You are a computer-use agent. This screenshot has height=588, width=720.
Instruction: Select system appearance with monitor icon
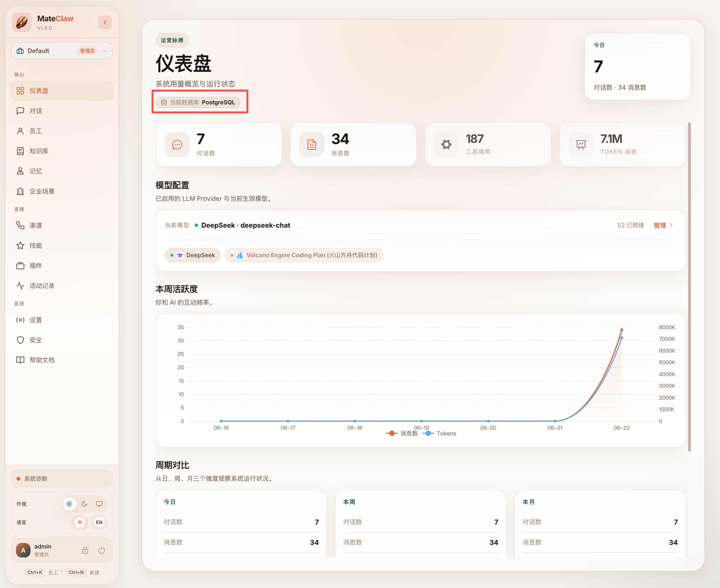coord(99,504)
